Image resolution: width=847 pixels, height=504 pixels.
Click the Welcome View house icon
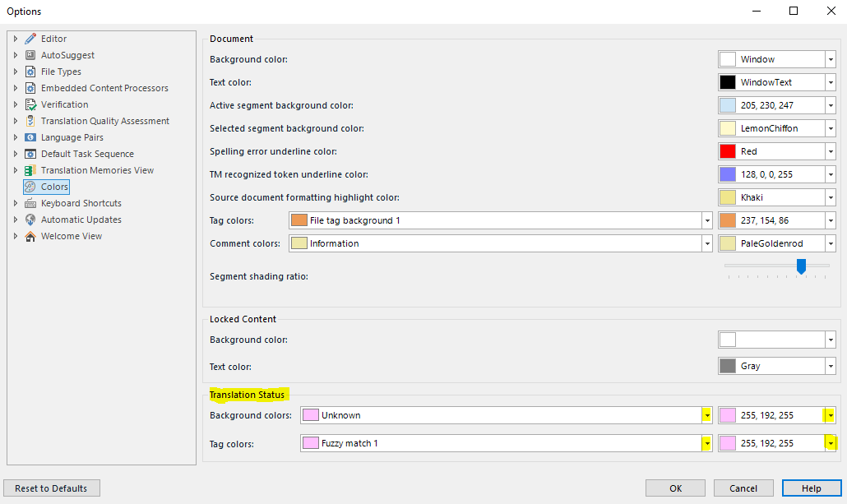pyautogui.click(x=30, y=236)
